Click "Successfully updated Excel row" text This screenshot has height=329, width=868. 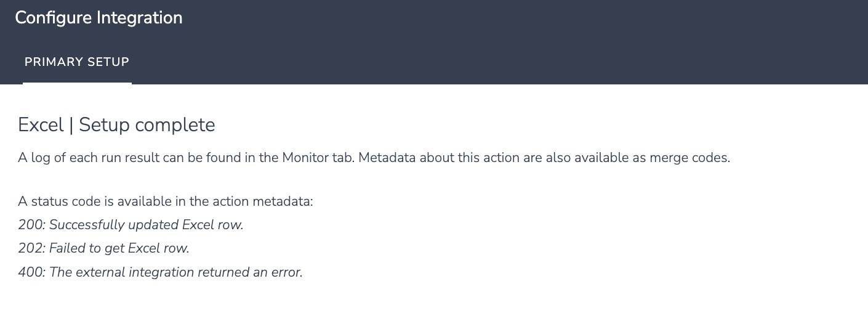click(146, 225)
